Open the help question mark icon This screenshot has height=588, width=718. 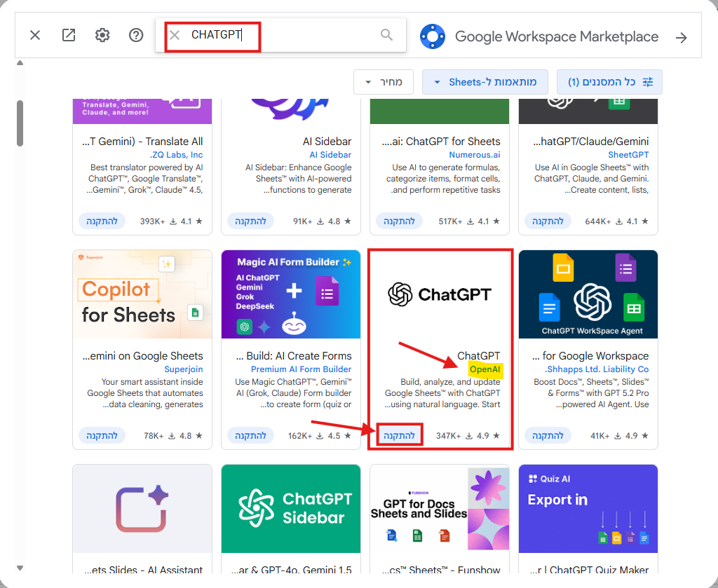pyautogui.click(x=136, y=35)
